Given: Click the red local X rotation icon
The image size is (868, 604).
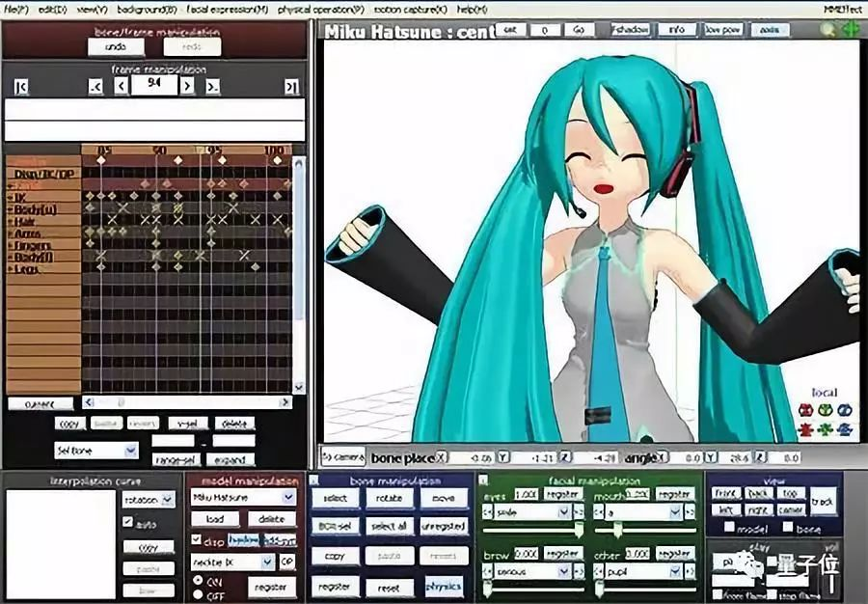Looking at the screenshot, I should [x=805, y=410].
